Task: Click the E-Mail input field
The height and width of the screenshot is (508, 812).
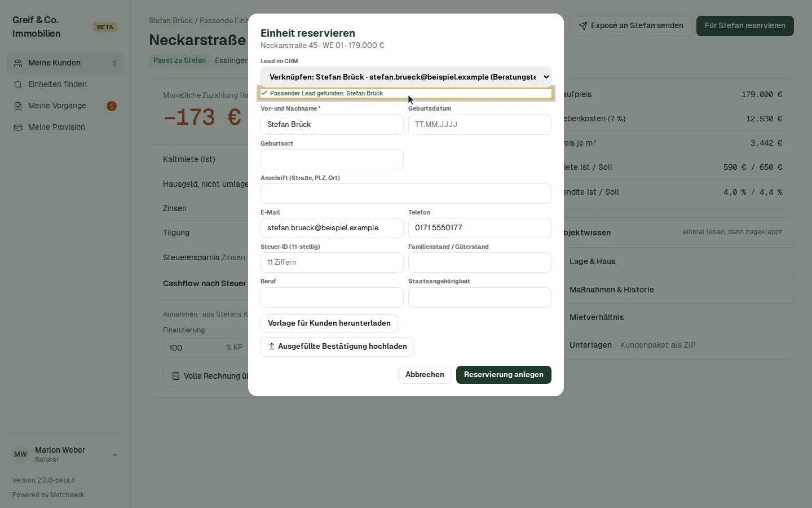Action: click(x=332, y=228)
